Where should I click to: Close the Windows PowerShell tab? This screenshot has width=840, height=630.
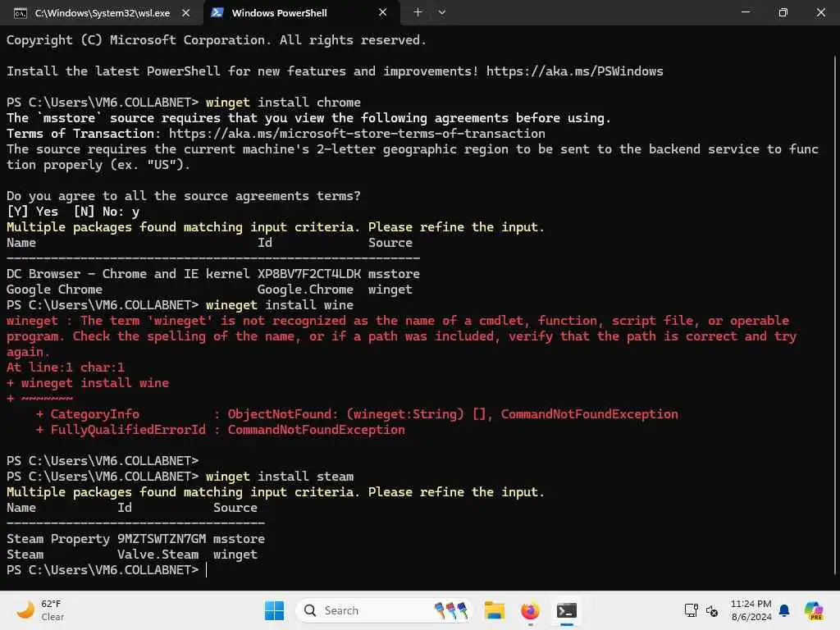tap(382, 12)
